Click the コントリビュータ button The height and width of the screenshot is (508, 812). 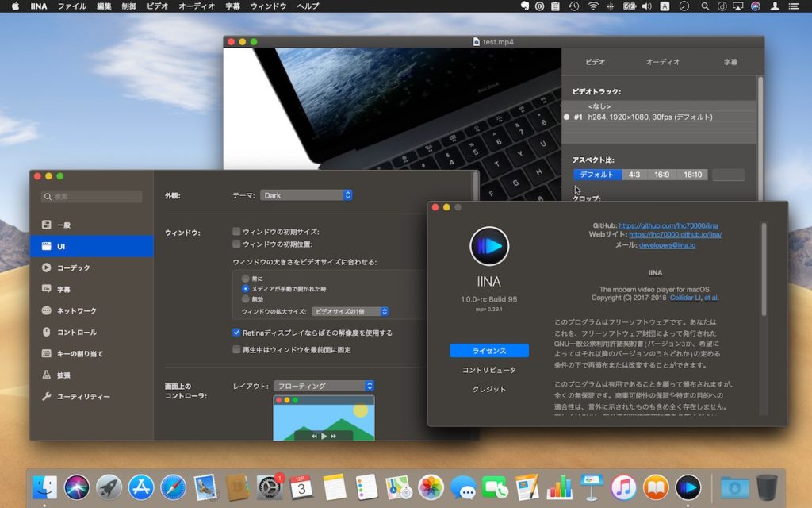[488, 371]
